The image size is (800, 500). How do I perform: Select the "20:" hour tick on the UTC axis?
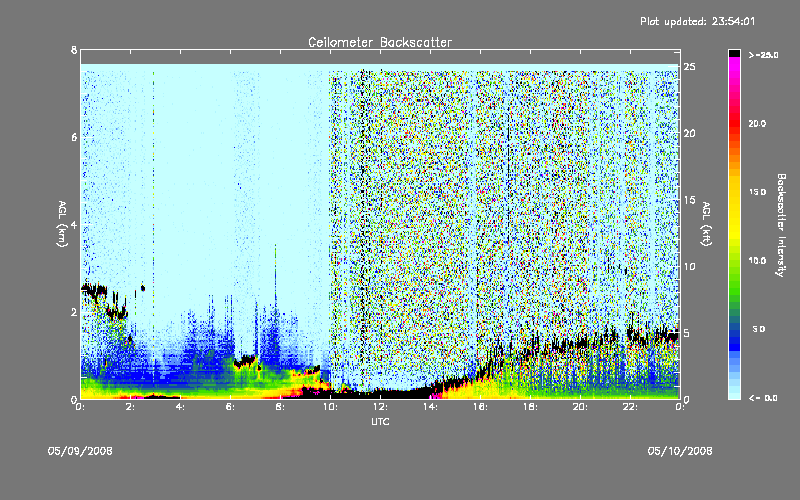click(581, 407)
